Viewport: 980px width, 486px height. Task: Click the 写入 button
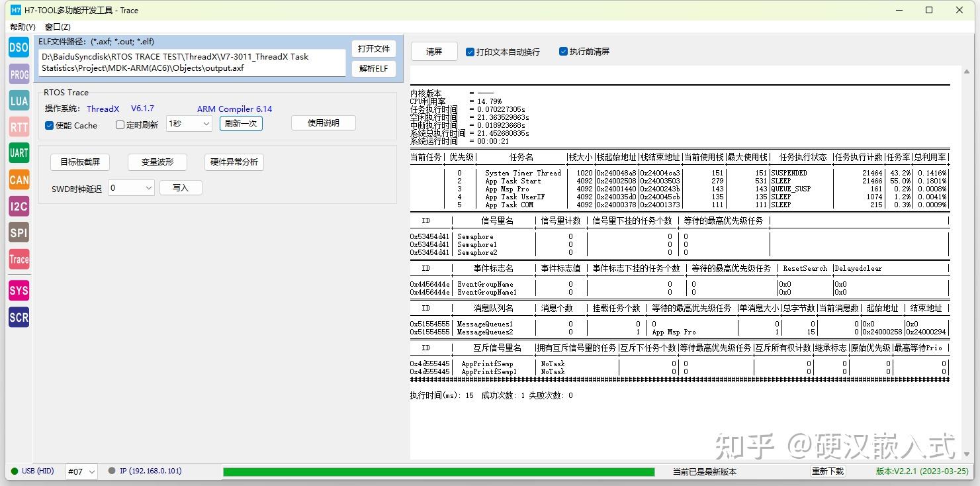pos(181,188)
